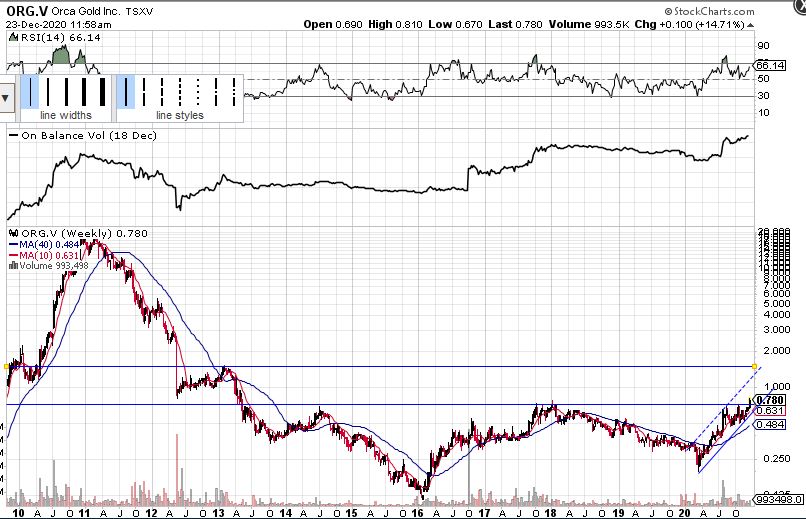Click the RSI indicator icon beside RSI(14)

[x=14, y=37]
